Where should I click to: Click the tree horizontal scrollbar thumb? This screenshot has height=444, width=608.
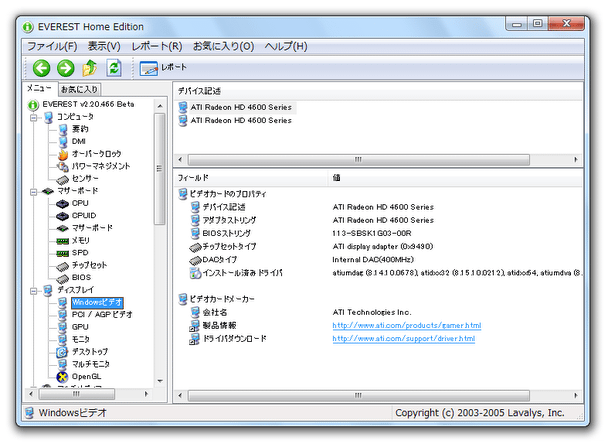coord(76,394)
